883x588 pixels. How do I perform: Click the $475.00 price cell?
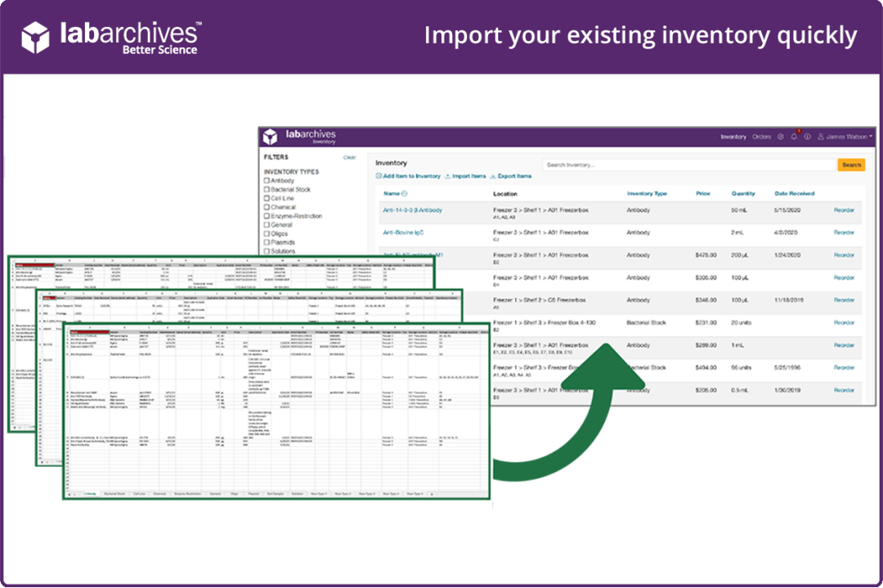pos(706,255)
